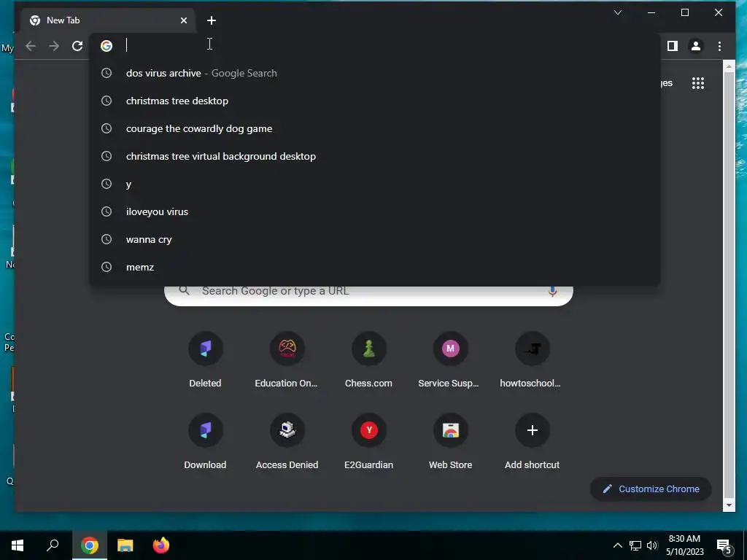The height and width of the screenshot is (560, 747).
Task: Open the 'howtoschool...' shortcut
Action: click(532, 359)
